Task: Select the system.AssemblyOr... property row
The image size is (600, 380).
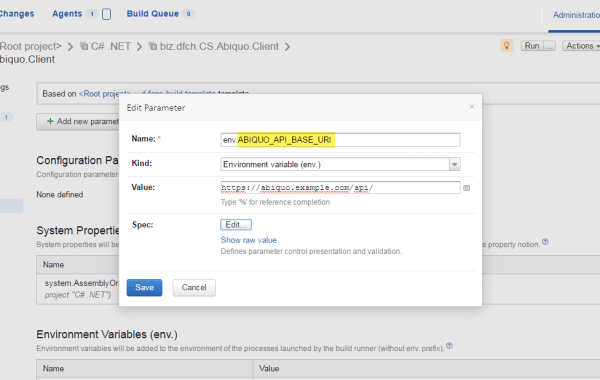Action: click(78, 289)
